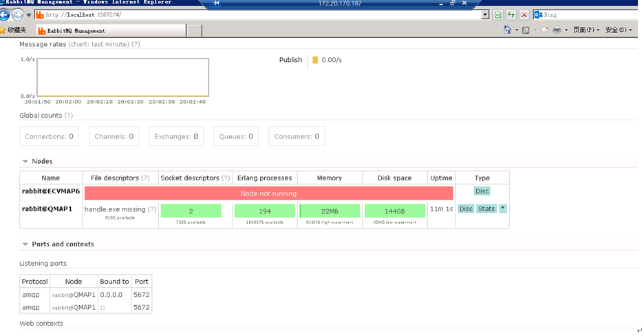This screenshot has width=644, height=336.
Task: Click the asterisk tag of rabbit@QMAP1
Action: tap(503, 209)
